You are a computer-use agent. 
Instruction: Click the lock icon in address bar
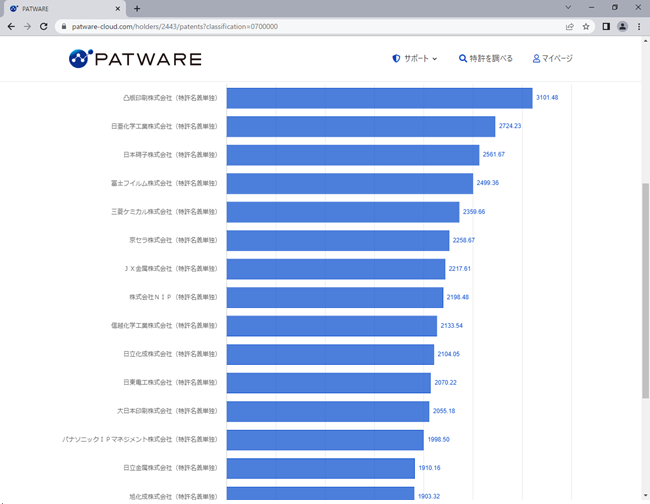(x=63, y=27)
